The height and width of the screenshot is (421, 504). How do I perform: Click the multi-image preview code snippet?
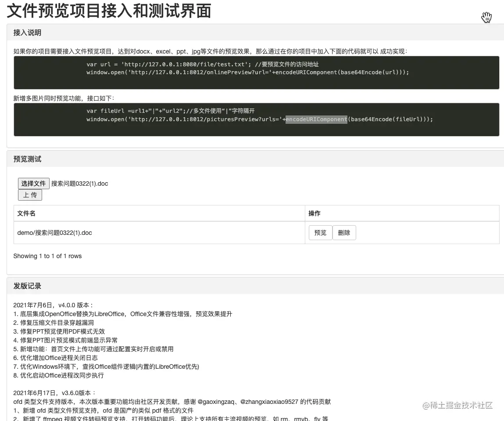point(256,119)
